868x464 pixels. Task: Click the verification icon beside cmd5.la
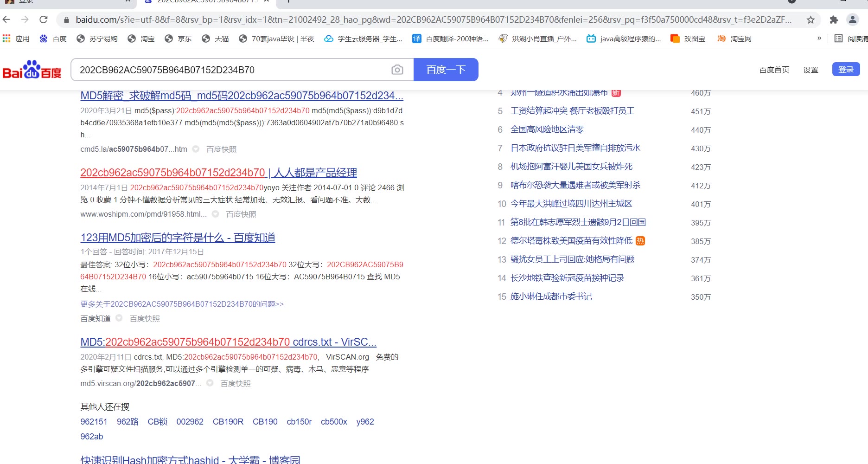(x=196, y=149)
